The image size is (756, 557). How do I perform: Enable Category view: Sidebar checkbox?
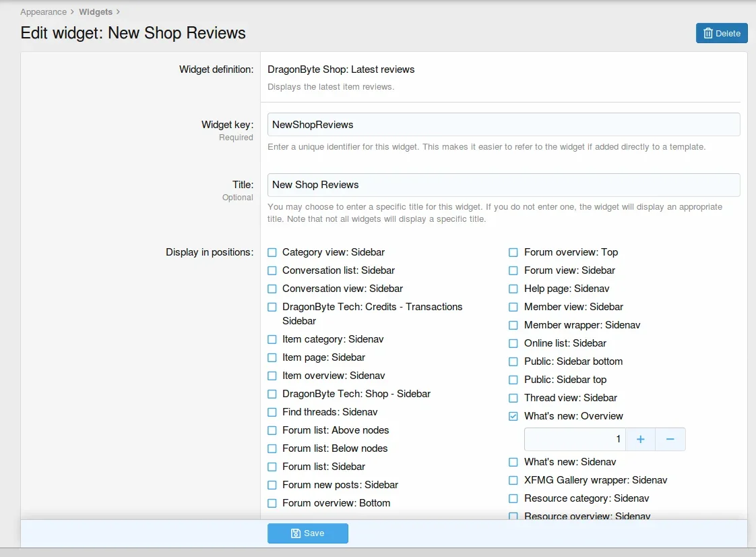click(272, 252)
